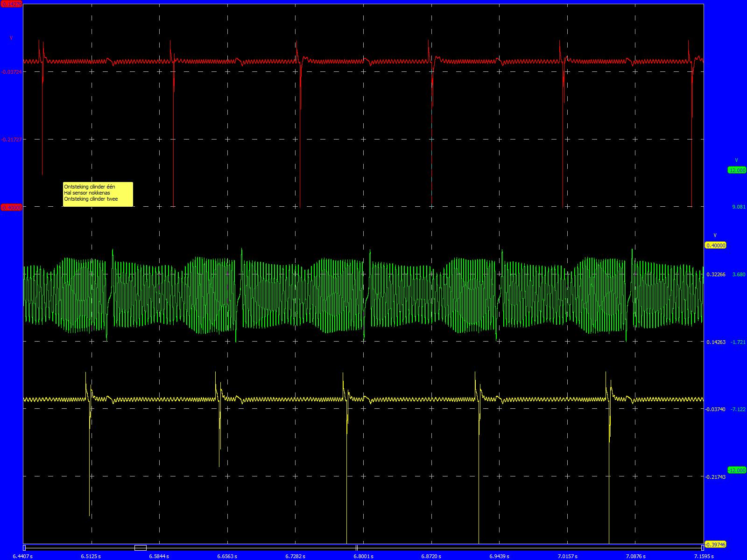Click the green 12.000 upper range label

coord(737,170)
